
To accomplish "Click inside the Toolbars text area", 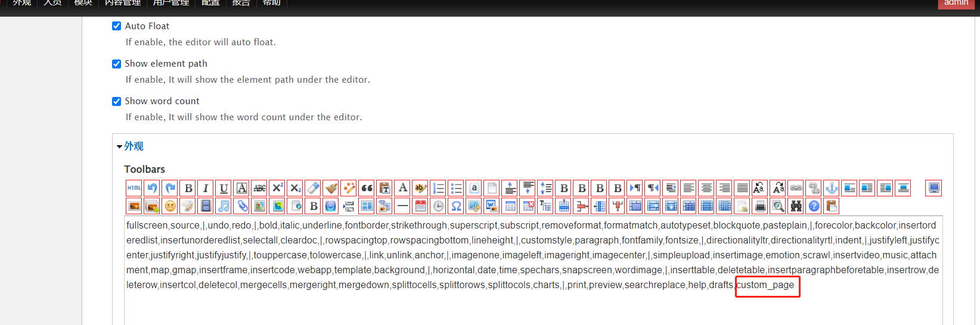I will [533, 307].
